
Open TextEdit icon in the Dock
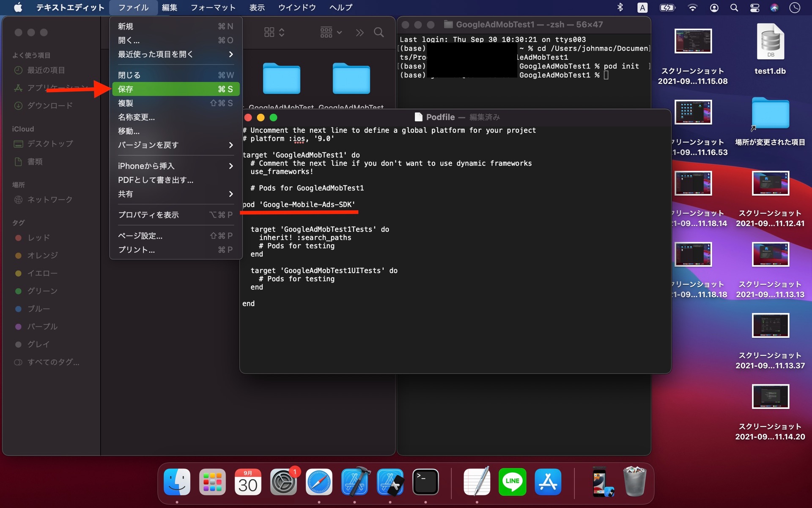(x=477, y=482)
